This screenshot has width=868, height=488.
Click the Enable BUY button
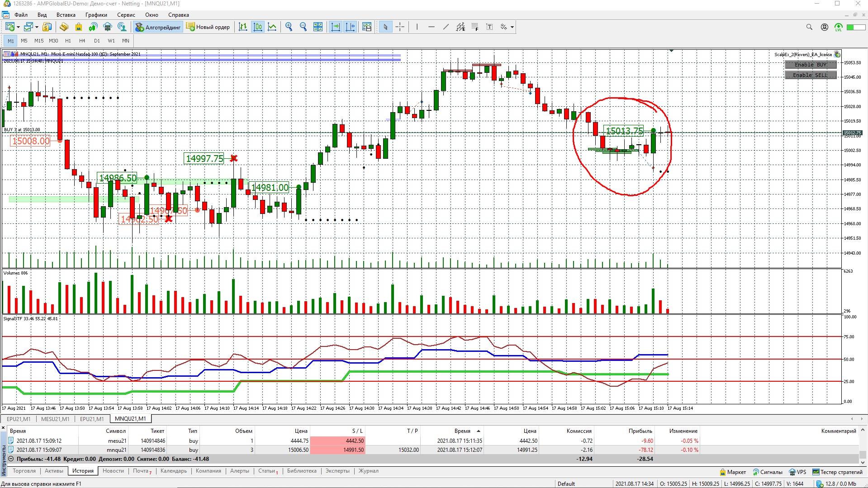[811, 65]
